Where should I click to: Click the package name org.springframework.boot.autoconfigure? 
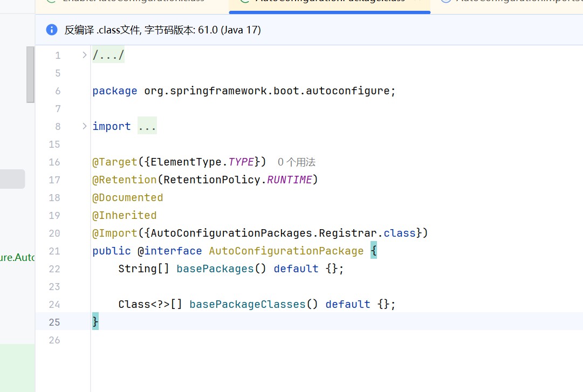[x=266, y=91]
